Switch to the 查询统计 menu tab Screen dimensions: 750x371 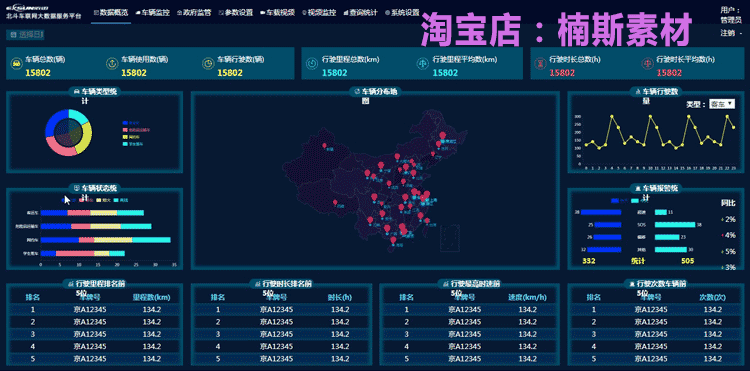(361, 13)
